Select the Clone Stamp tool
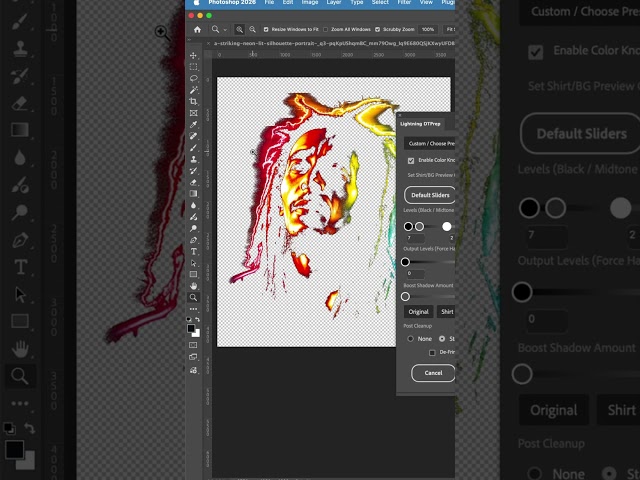The height and width of the screenshot is (480, 640). tap(193, 159)
